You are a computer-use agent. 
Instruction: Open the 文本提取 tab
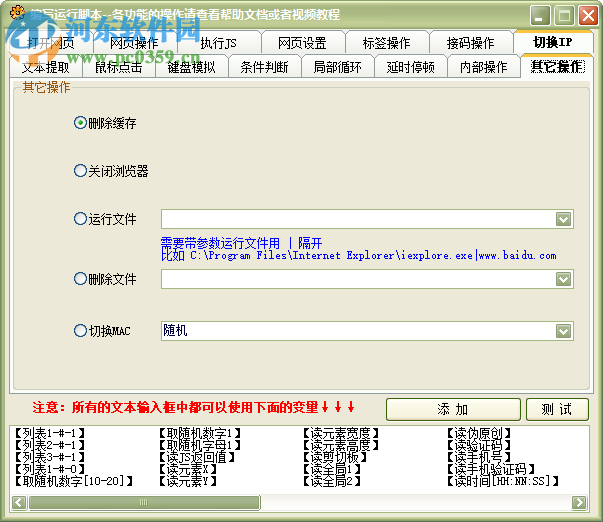coord(46,67)
